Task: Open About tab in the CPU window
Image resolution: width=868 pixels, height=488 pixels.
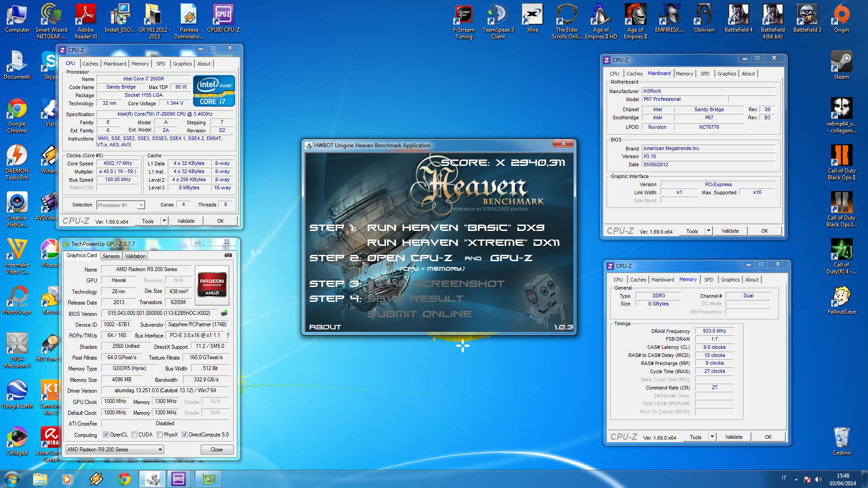Action: tap(204, 64)
